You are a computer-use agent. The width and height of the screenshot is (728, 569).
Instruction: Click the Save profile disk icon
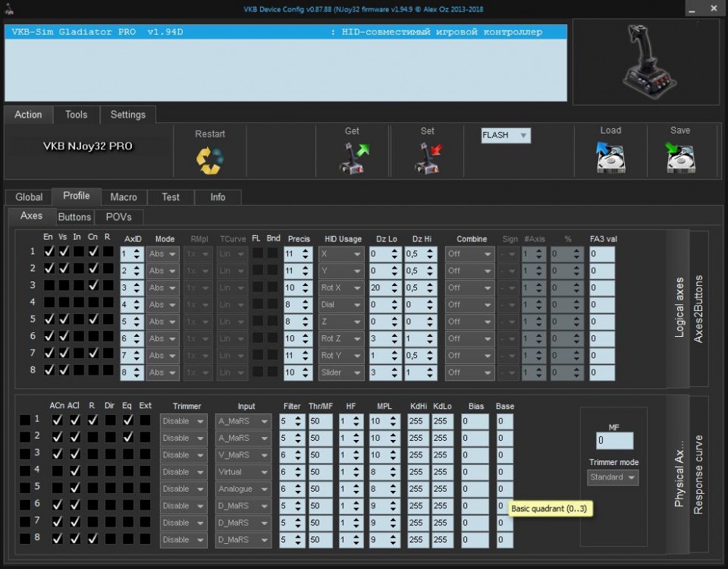(x=680, y=158)
